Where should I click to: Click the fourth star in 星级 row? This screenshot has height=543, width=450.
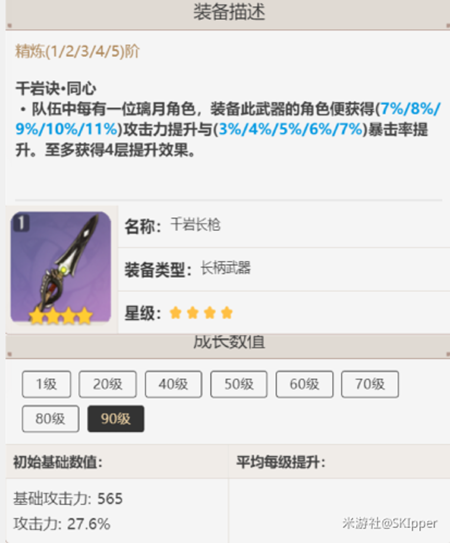(x=227, y=313)
